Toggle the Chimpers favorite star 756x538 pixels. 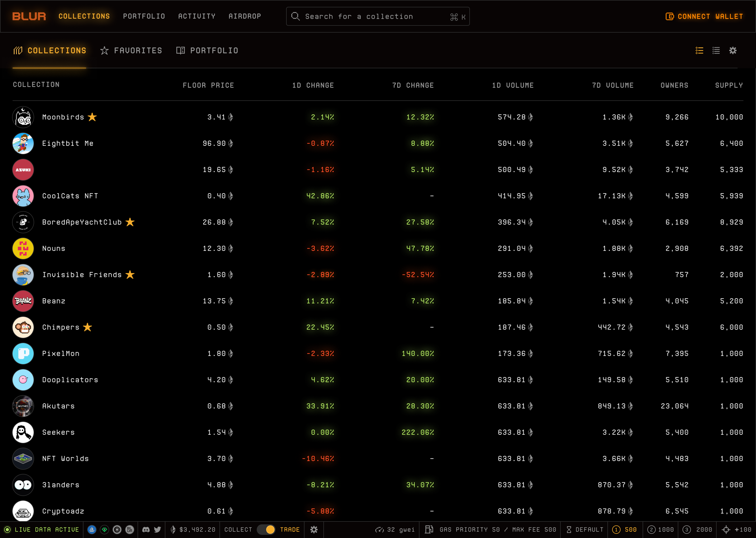pos(87,327)
